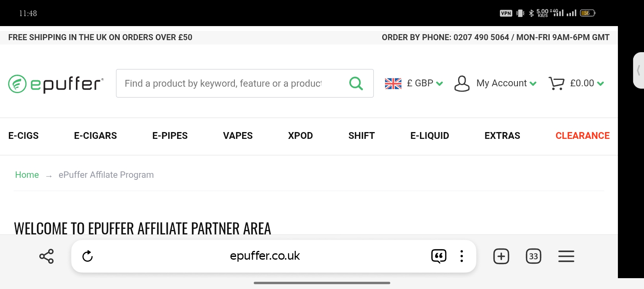Viewport: 644px width, 289px height.
Task: Tap the epuffer.co.uk address bar
Action: [265, 256]
